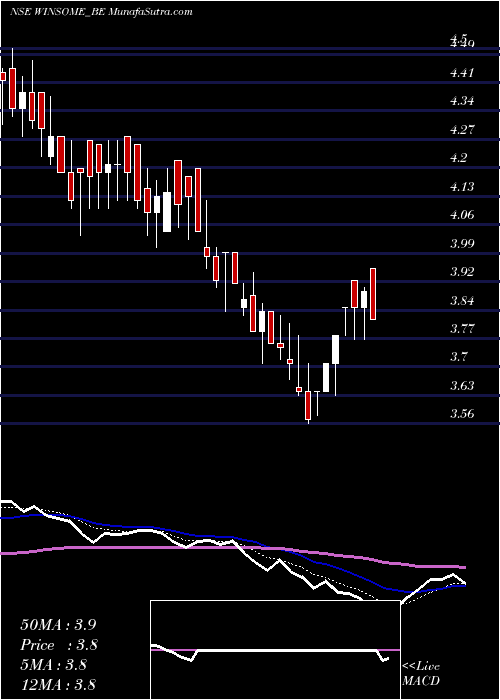Click the Price : 3.8 readout

click(x=59, y=645)
